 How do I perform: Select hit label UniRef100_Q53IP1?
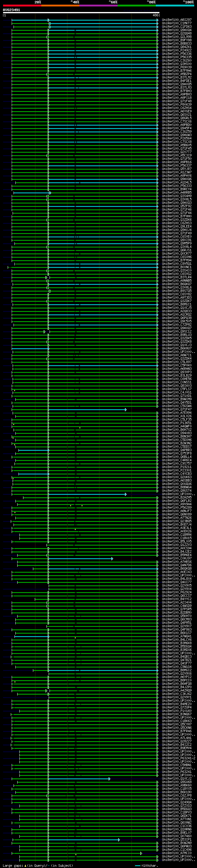pyautogui.click(x=176, y=839)
